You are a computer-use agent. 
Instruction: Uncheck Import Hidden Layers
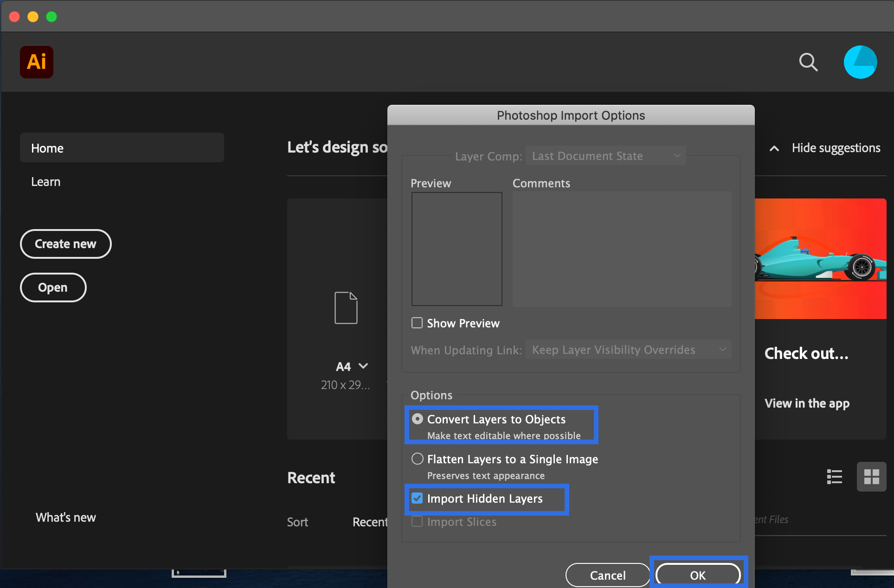[x=417, y=499]
